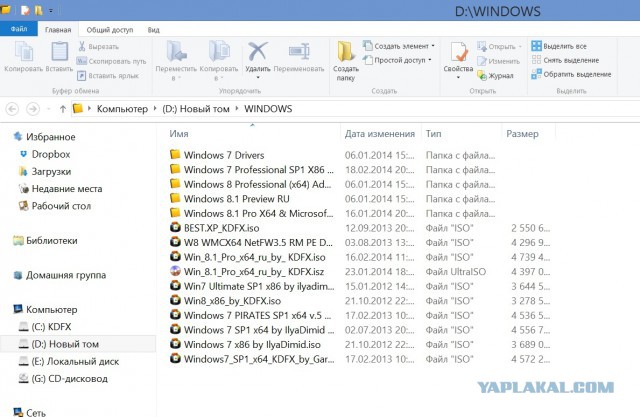
Task: Sort by Тип column header
Action: pos(433,134)
